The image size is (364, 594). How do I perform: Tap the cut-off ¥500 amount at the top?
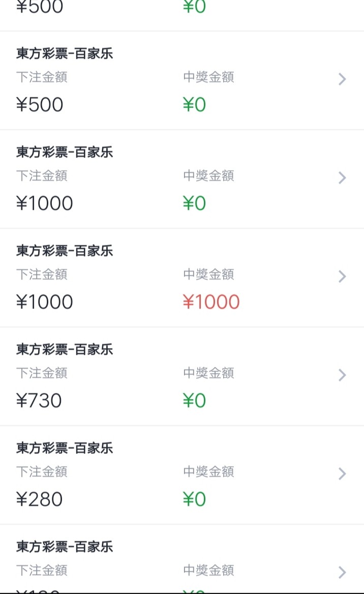click(x=40, y=7)
